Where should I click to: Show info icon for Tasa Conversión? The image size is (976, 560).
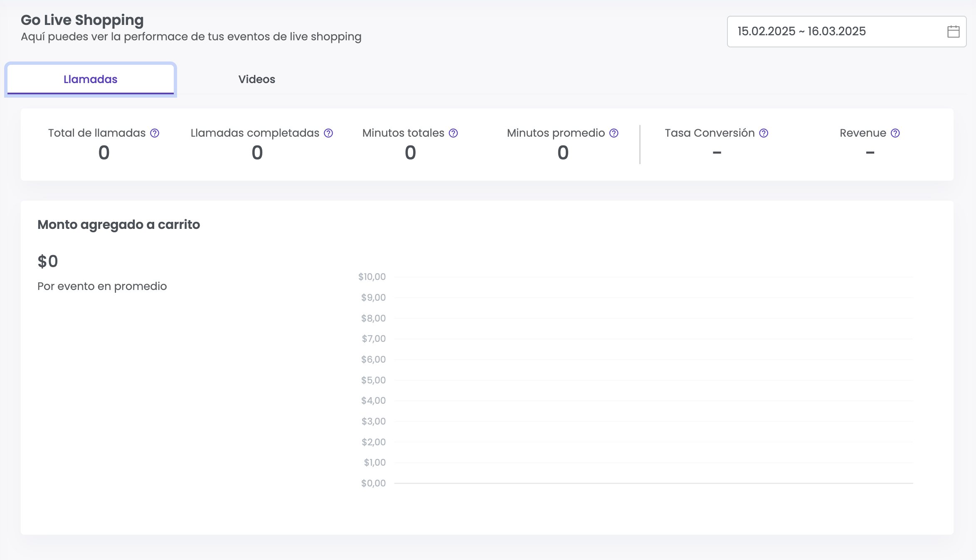tap(764, 133)
